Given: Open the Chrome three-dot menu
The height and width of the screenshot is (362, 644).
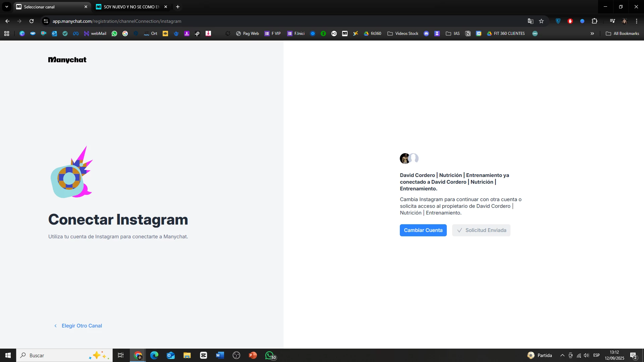Looking at the screenshot, I should [x=637, y=21].
